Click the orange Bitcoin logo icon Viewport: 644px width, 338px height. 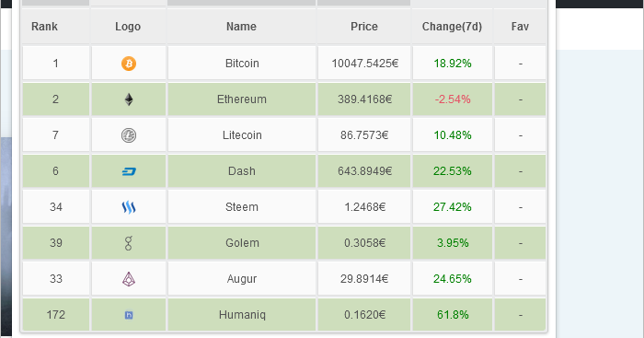point(129,64)
